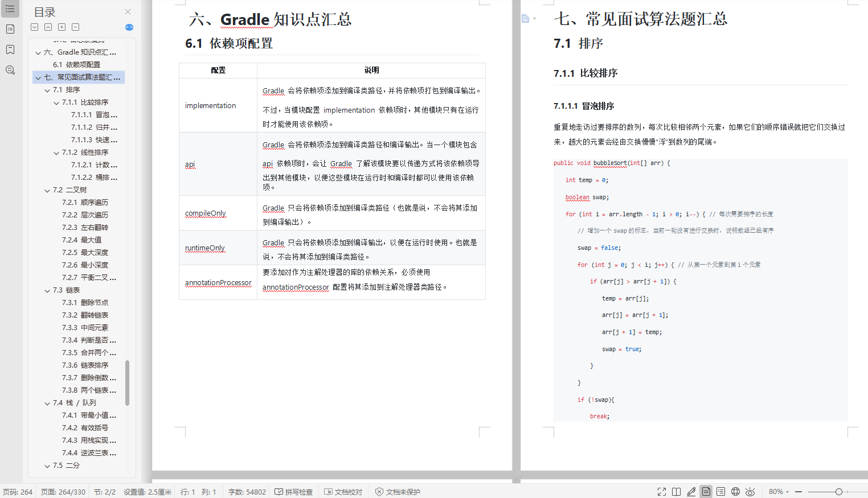Screen dimensions: 868x498
Task: Go to 7.4.2 有效括号 entry
Action: [x=85, y=428]
